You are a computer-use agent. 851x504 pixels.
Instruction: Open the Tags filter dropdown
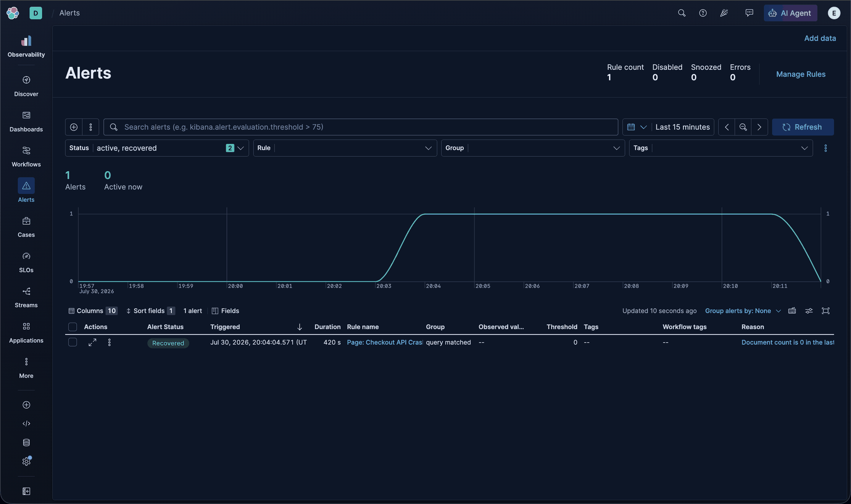[x=721, y=148]
